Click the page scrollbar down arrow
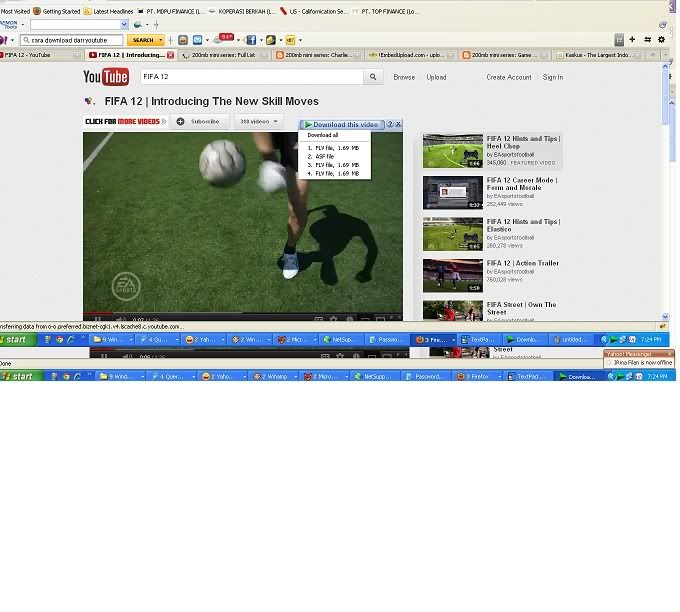This screenshot has width=680, height=612. 665,317
